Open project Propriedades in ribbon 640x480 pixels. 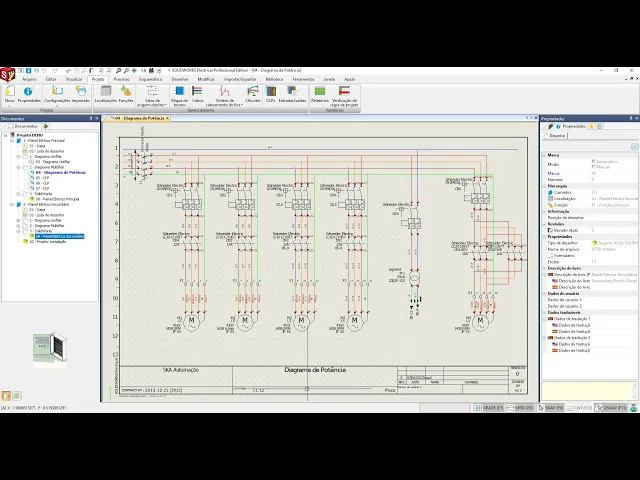(x=29, y=92)
